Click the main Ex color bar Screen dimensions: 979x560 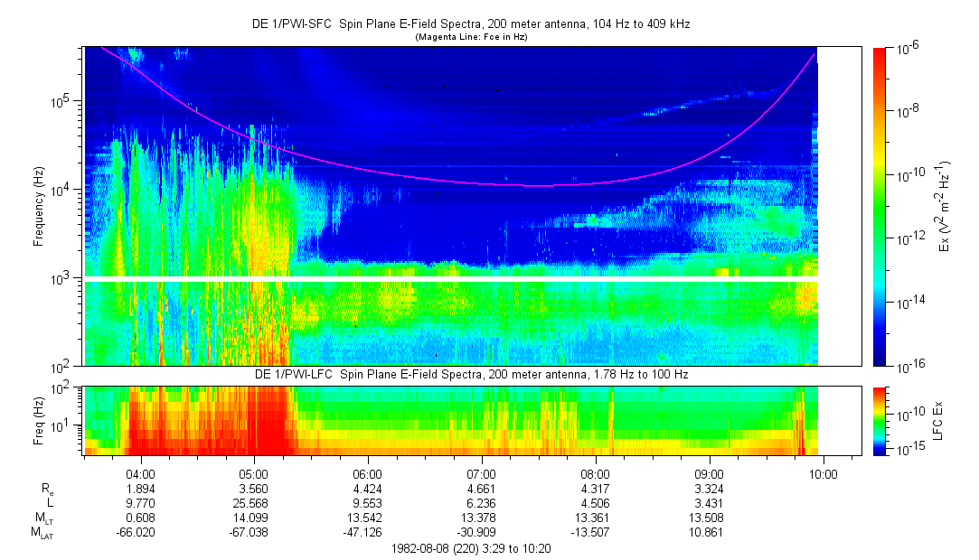point(879,207)
